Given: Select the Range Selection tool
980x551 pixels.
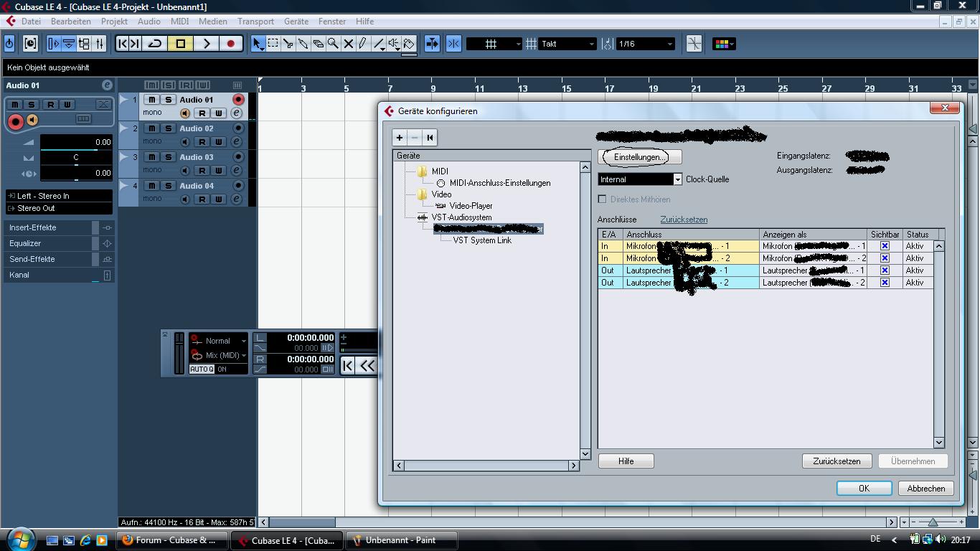Looking at the screenshot, I should (x=273, y=44).
